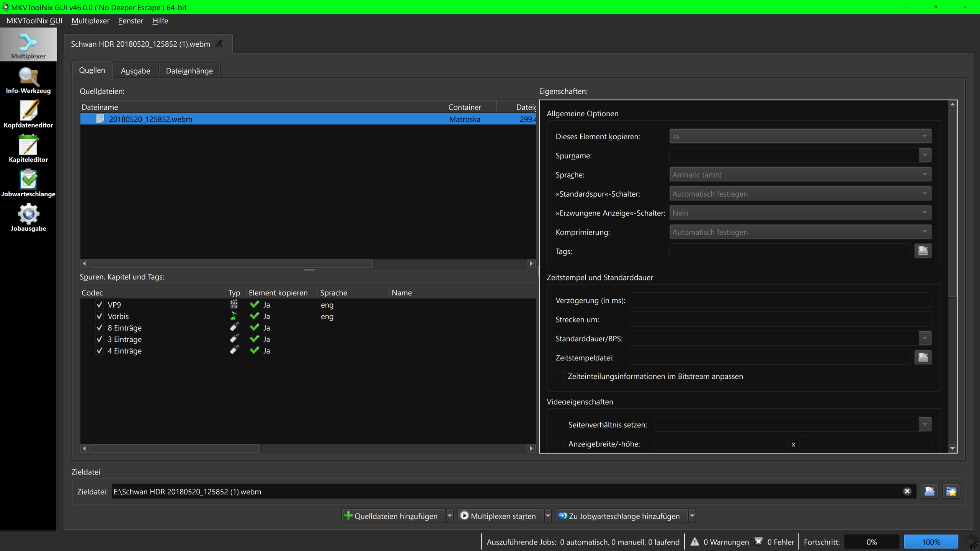Click the tag icon of 8 Einträge row
This screenshot has height=551, width=980.
[234, 328]
